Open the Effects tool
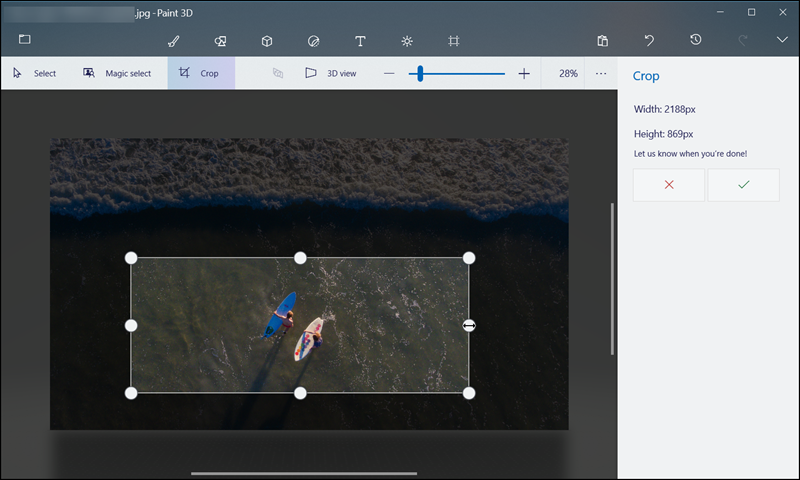 coord(407,41)
